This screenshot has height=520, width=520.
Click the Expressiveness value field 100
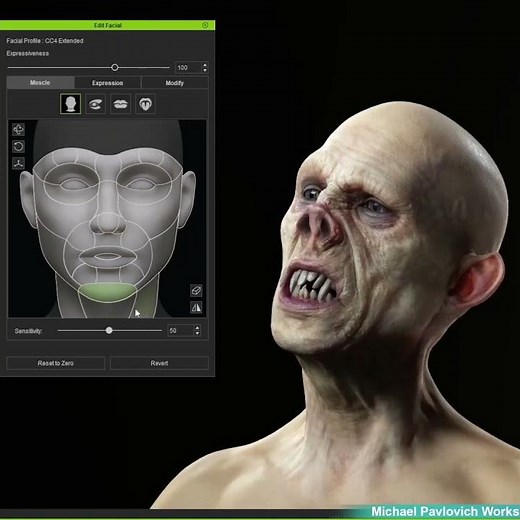pyautogui.click(x=188, y=68)
